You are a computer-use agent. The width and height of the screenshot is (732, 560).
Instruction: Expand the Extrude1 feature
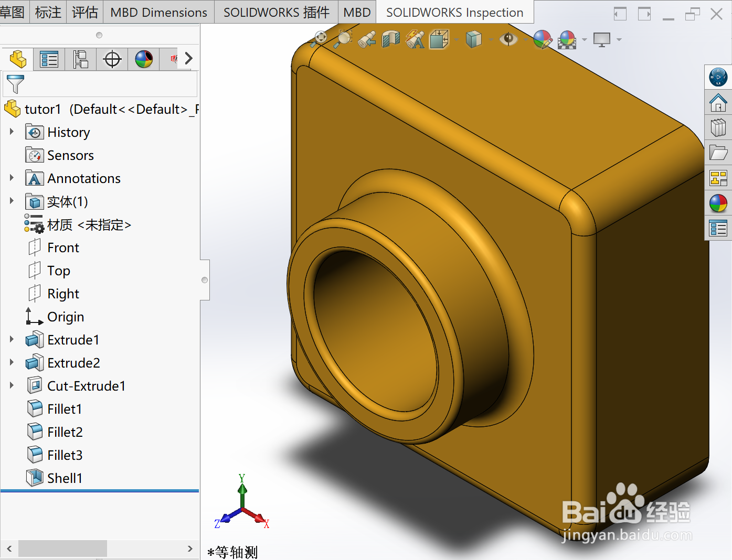pyautogui.click(x=12, y=339)
